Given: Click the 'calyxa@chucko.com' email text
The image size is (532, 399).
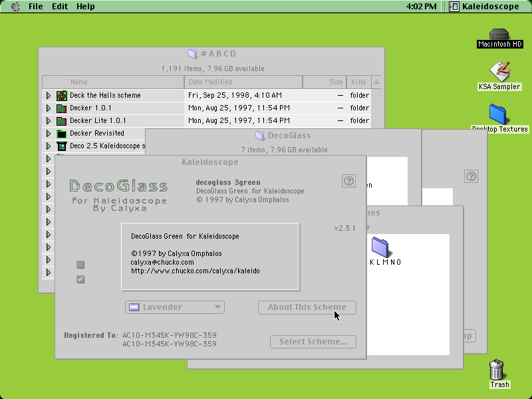Looking at the screenshot, I should tap(162, 262).
